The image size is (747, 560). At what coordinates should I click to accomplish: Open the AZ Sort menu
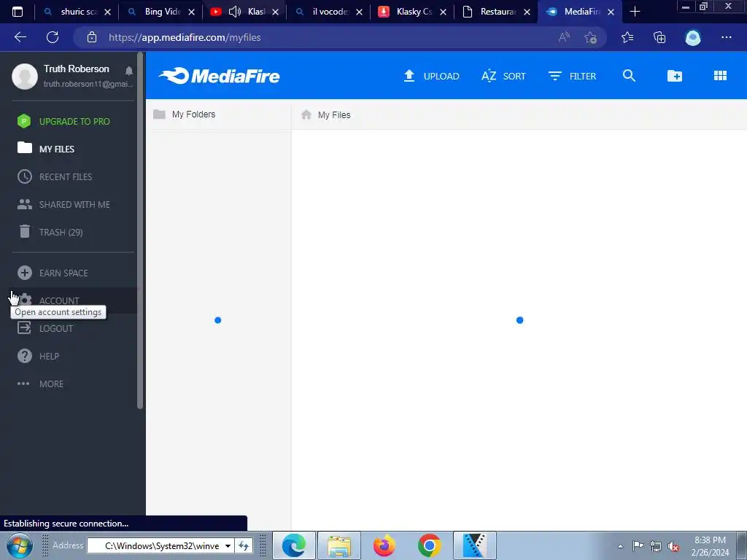tap(503, 76)
